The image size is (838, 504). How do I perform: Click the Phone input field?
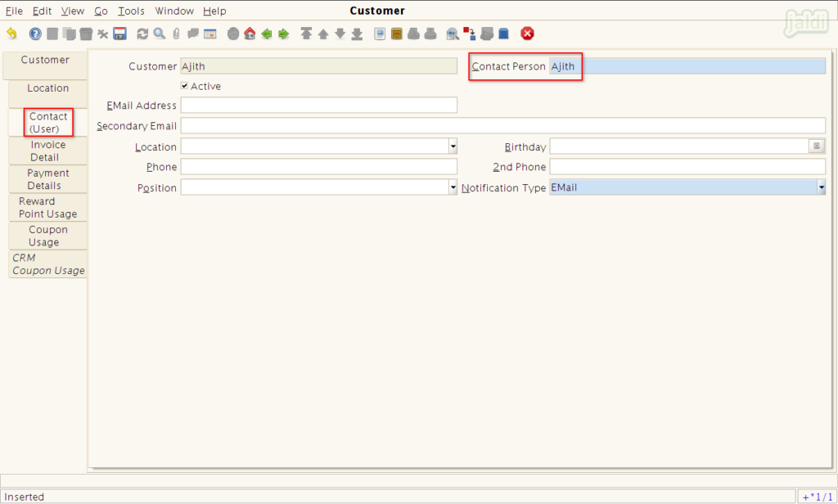point(318,166)
